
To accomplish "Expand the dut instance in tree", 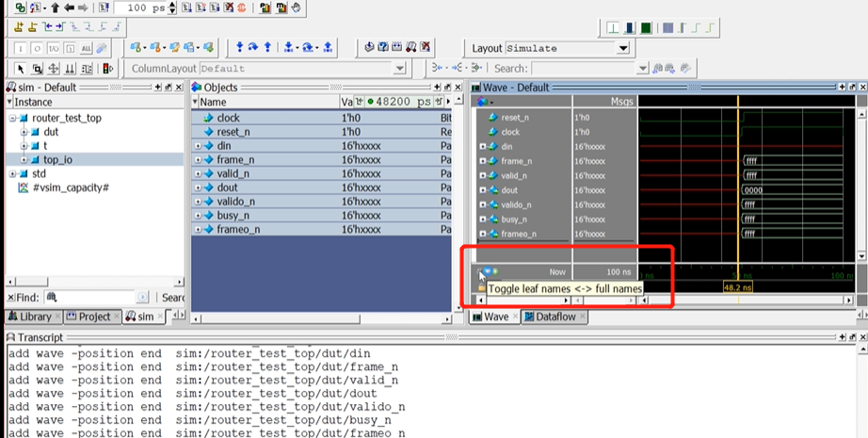I will tap(24, 132).
